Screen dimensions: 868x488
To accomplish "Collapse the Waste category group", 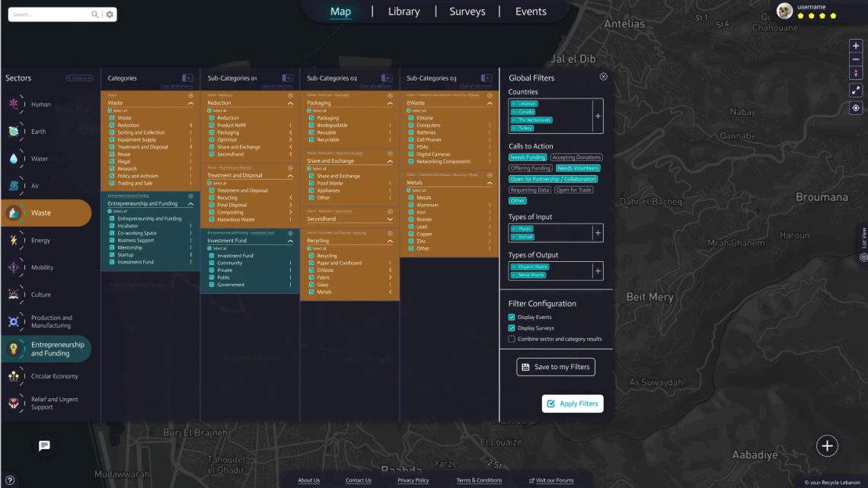I will 190,103.
